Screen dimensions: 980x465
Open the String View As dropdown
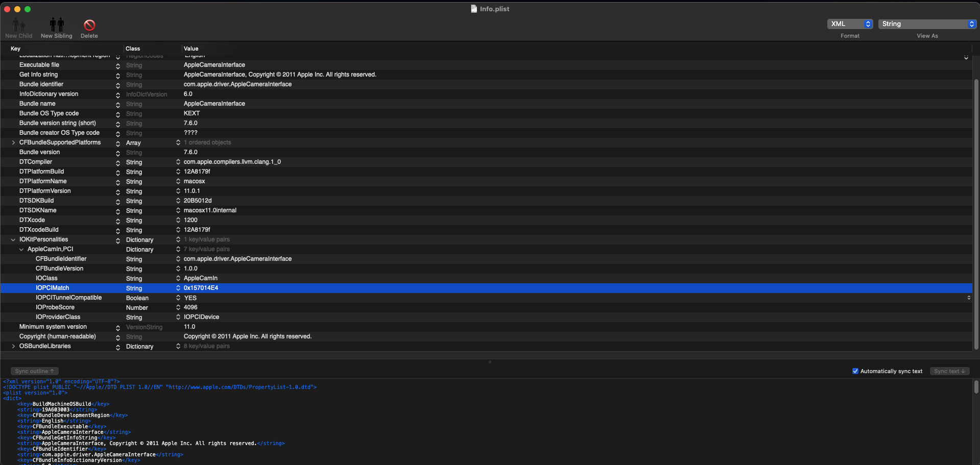[927, 24]
